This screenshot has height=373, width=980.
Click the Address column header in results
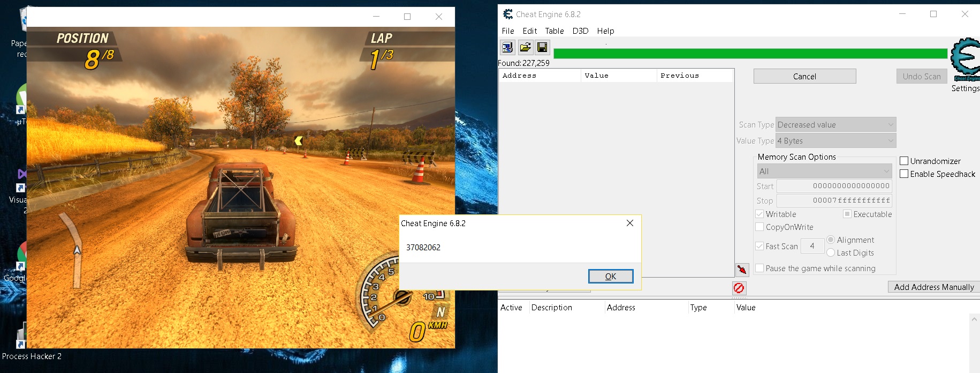(540, 76)
